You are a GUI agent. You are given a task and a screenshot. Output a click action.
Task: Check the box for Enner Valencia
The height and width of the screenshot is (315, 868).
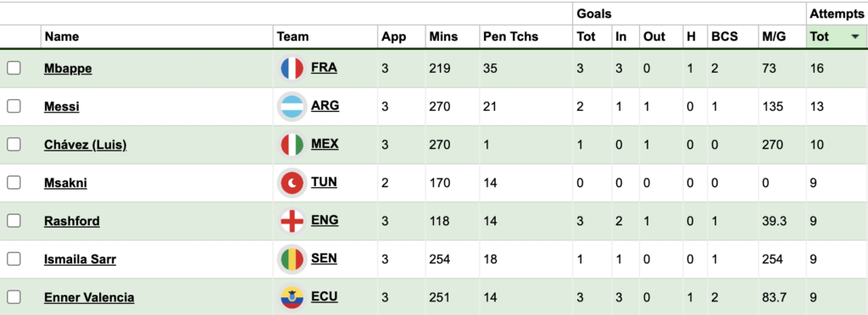[x=14, y=297]
